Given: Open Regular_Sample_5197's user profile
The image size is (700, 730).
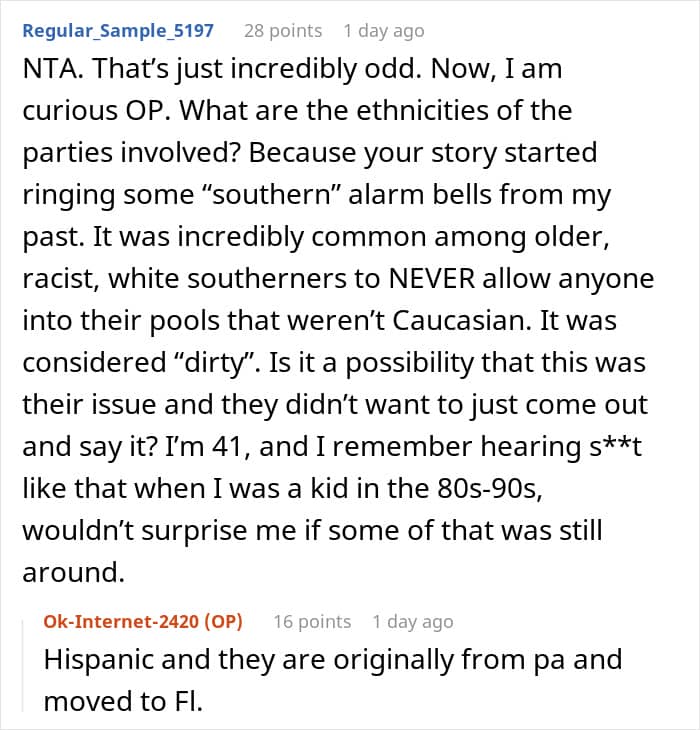Looking at the screenshot, I should 118,31.
